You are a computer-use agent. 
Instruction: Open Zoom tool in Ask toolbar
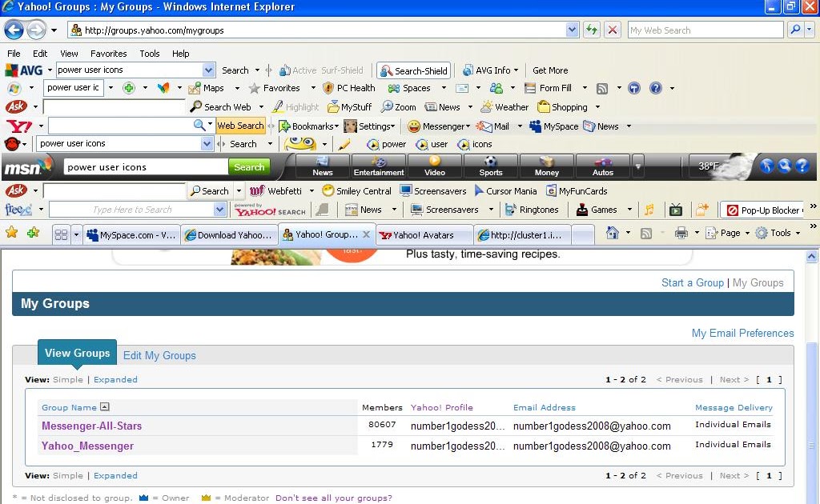[x=399, y=107]
